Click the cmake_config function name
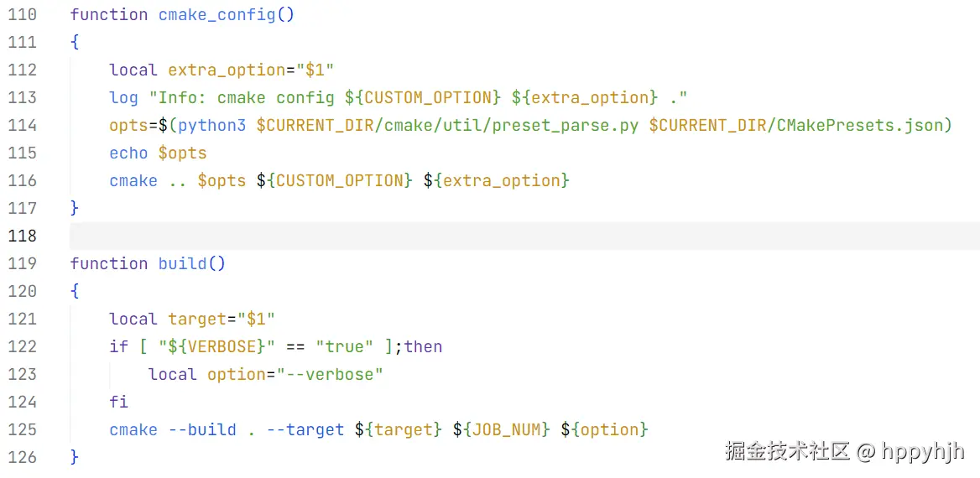 tap(216, 14)
